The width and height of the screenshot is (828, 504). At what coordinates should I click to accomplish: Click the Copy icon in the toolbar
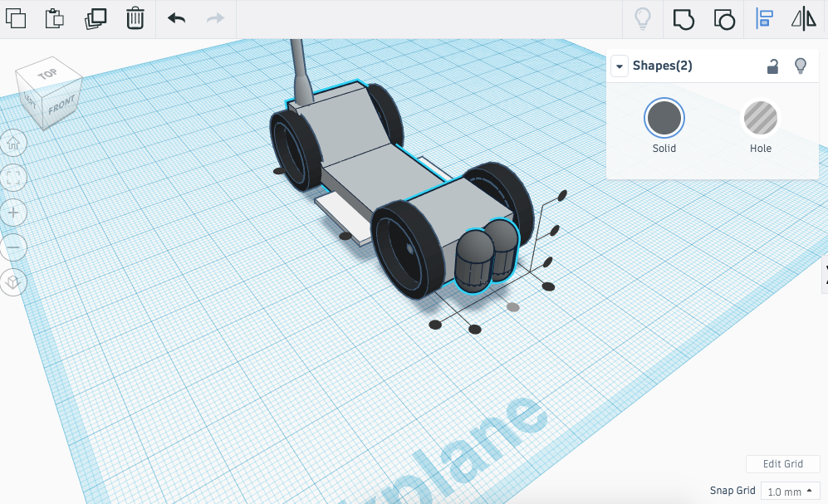point(16,18)
